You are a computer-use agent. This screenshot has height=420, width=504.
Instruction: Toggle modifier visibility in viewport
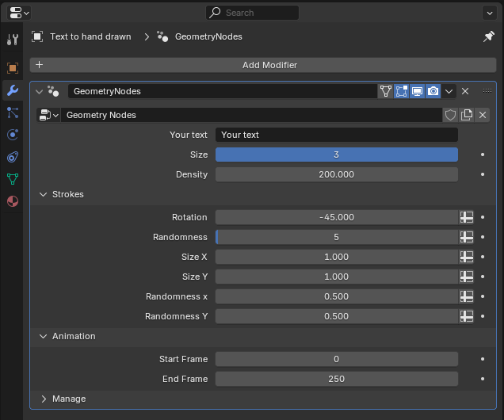coord(417,91)
